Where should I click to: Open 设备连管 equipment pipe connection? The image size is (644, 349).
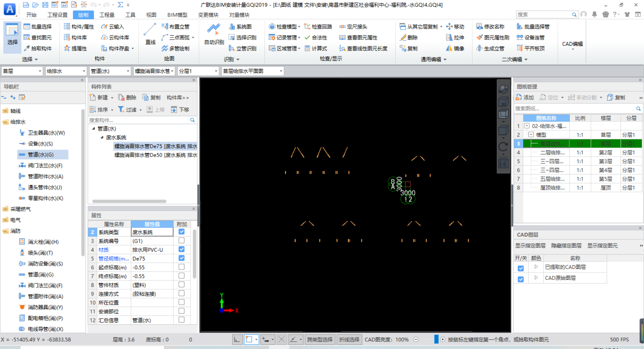[531, 38]
